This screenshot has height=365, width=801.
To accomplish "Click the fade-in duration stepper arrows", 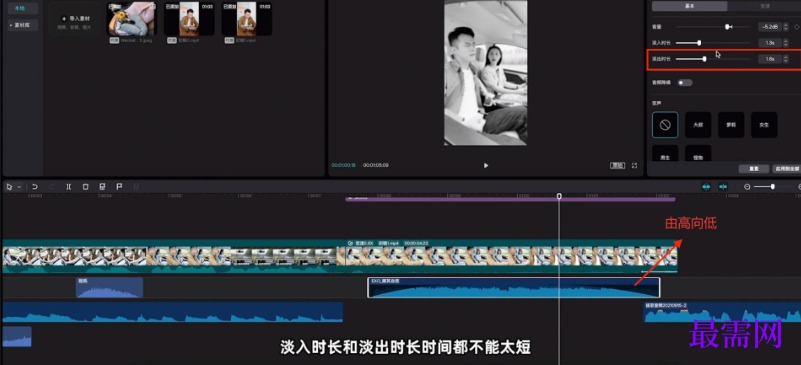I will point(785,43).
